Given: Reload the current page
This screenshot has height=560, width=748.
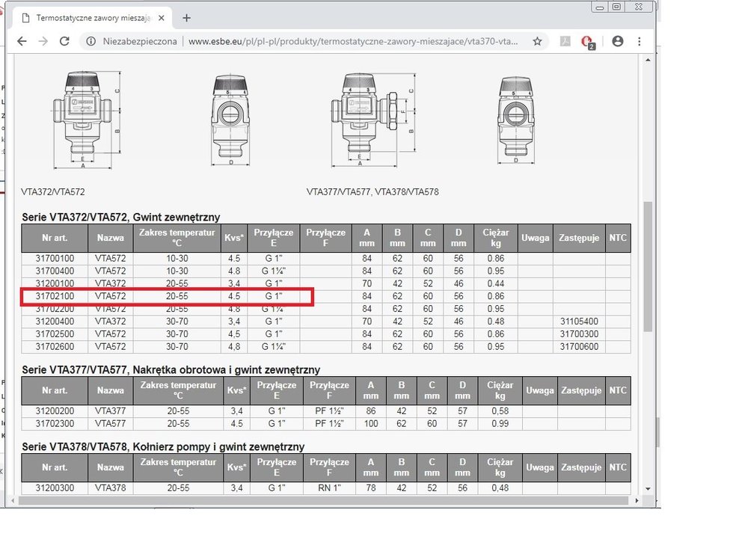Looking at the screenshot, I should (x=65, y=42).
